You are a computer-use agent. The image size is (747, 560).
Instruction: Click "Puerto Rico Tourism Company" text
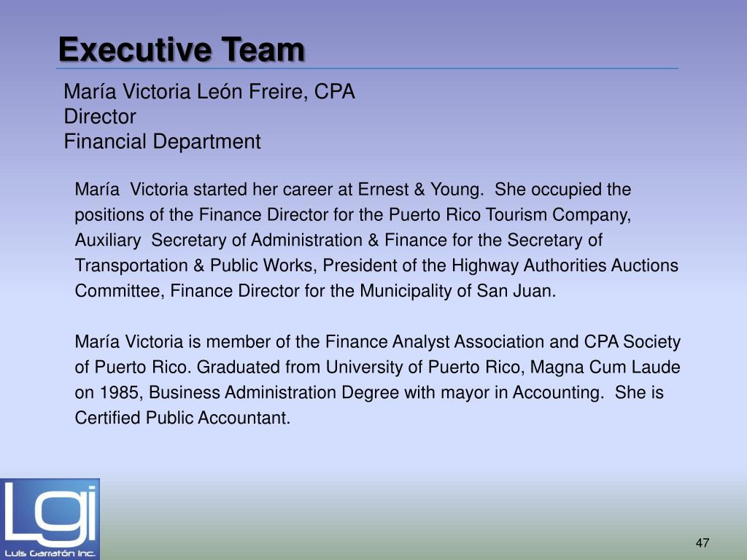(508, 215)
